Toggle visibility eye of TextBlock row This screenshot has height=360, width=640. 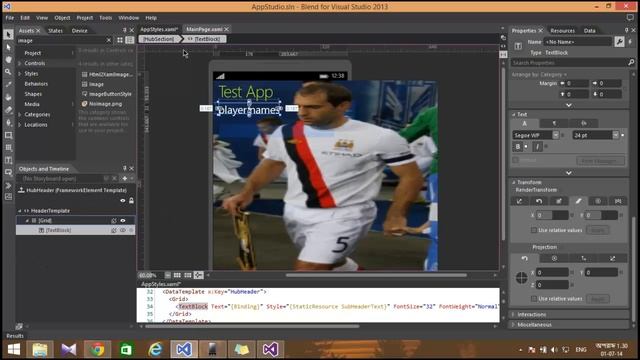pos(123,230)
